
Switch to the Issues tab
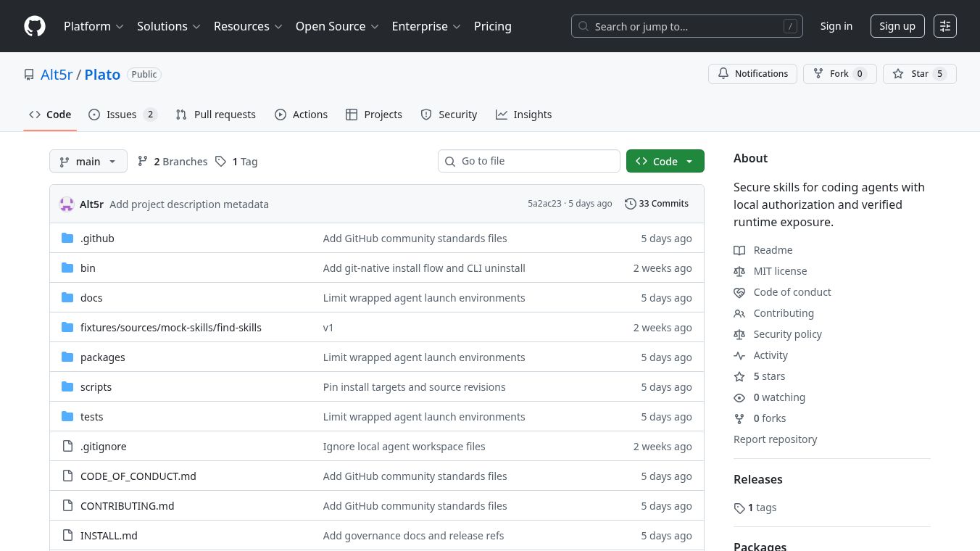tap(122, 115)
